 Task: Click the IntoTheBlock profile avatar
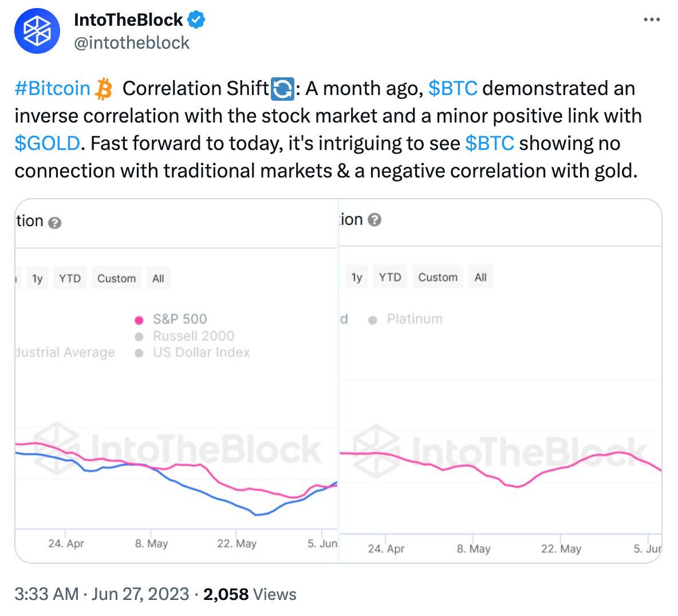pos(37,31)
